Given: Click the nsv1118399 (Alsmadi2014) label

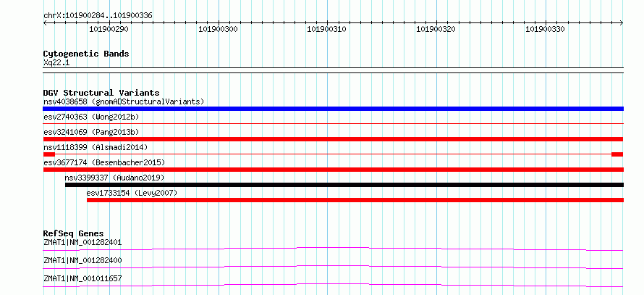Looking at the screenshot, I should (x=96, y=147).
